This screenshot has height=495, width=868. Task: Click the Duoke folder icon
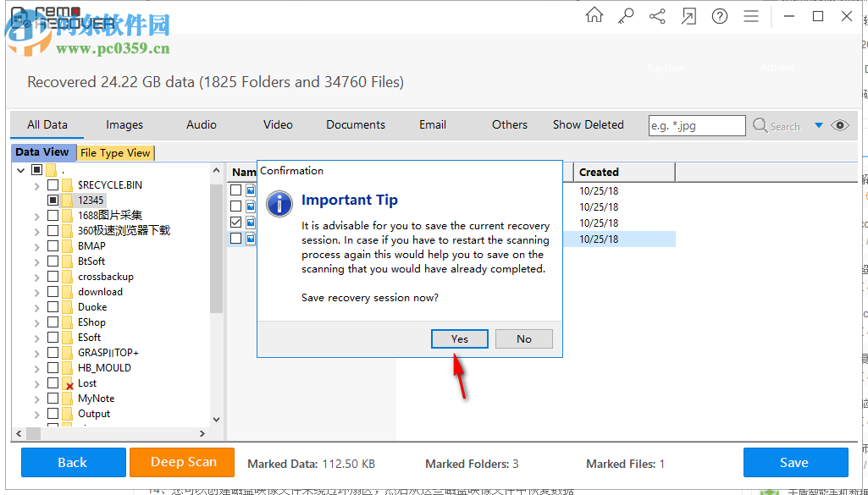click(x=68, y=307)
